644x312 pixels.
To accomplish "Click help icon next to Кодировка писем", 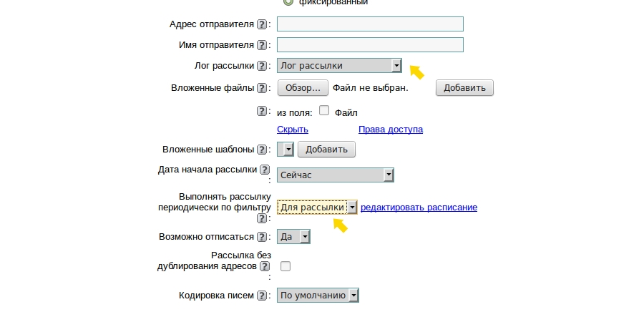I will 262,295.
